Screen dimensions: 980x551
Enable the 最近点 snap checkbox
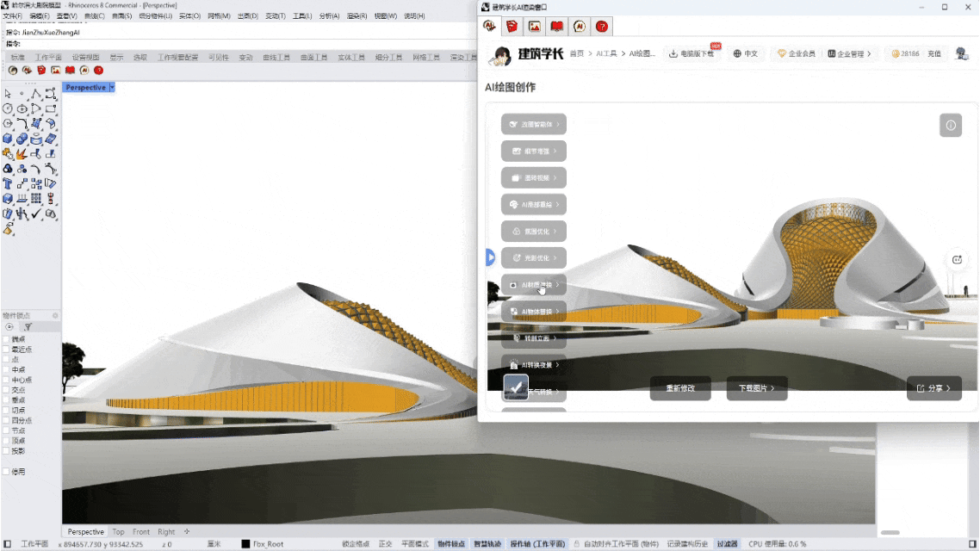6,350
